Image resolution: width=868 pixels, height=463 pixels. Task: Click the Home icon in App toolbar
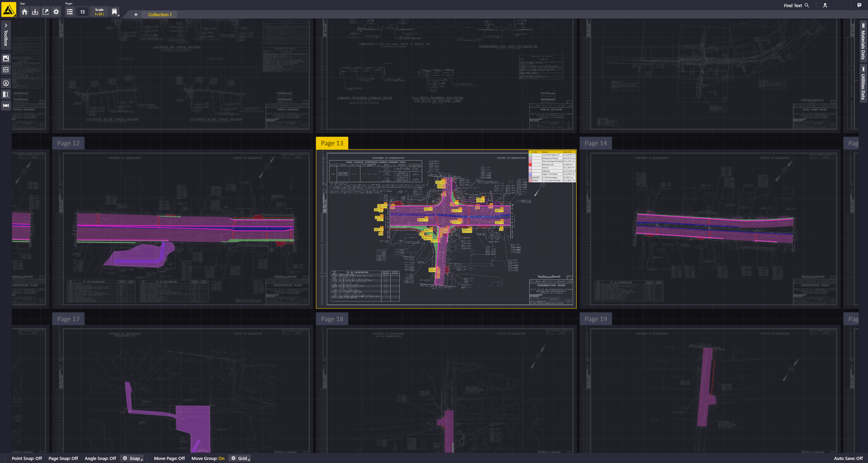point(24,12)
